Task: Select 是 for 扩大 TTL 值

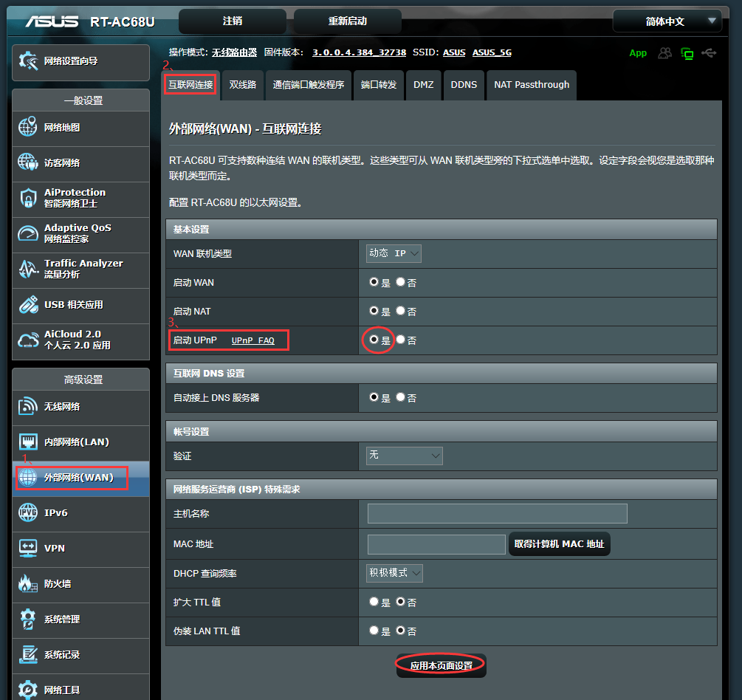Action: (x=374, y=601)
